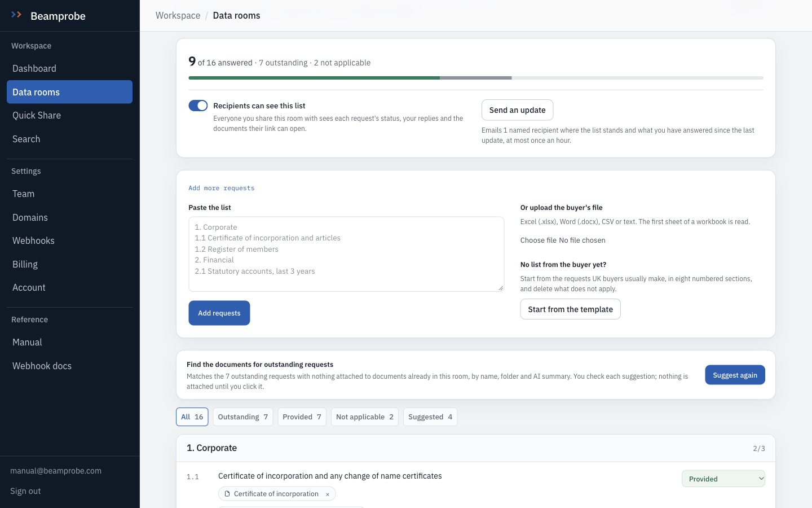
Task: Show the Outstanding 7 filter tab
Action: (243, 417)
